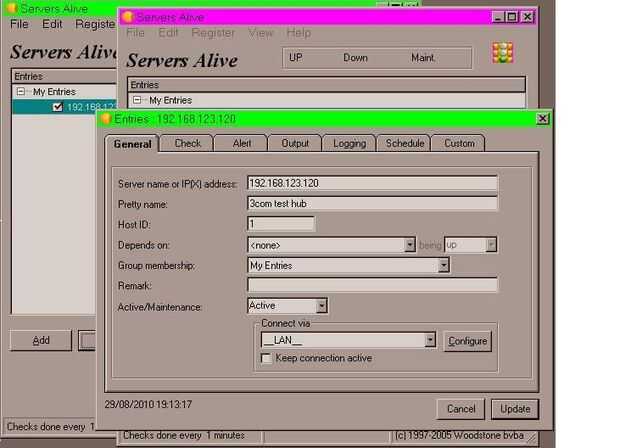This screenshot has width=620, height=448.
Task: Click the (c) 1997-2005 Woodstone bvba text
Action: [460, 435]
